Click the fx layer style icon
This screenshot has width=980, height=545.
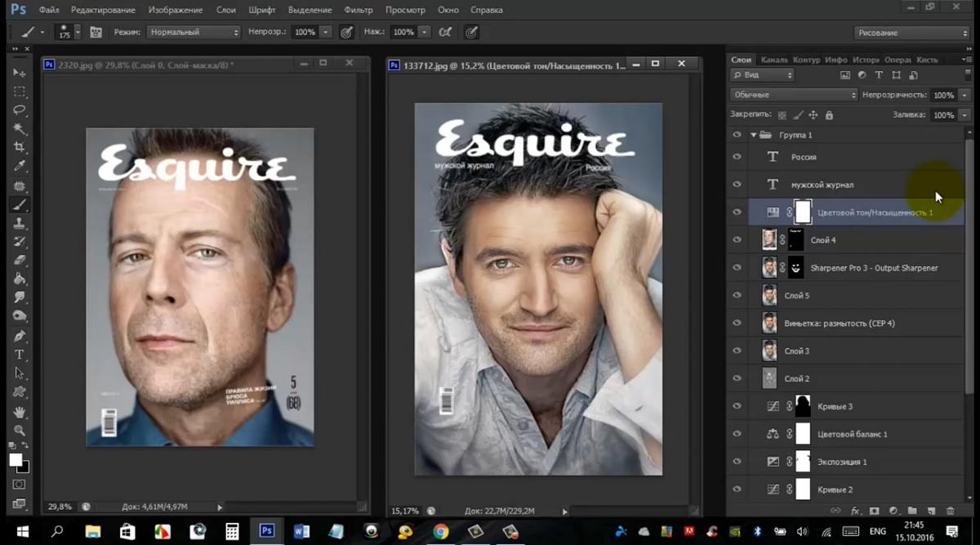[856, 511]
